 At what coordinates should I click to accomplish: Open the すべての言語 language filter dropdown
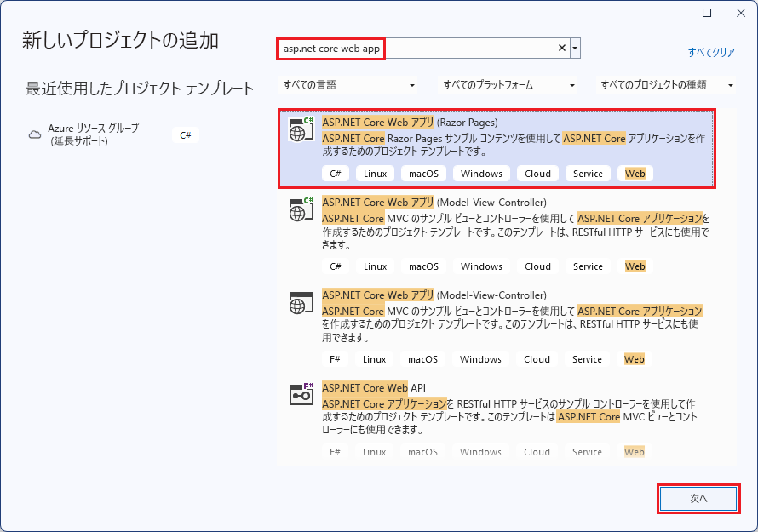(347, 85)
